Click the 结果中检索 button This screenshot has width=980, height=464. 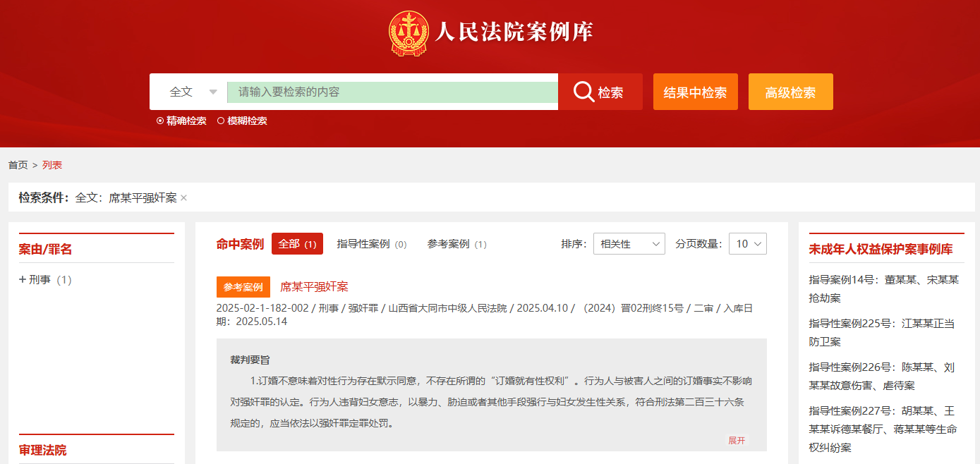[x=695, y=92]
